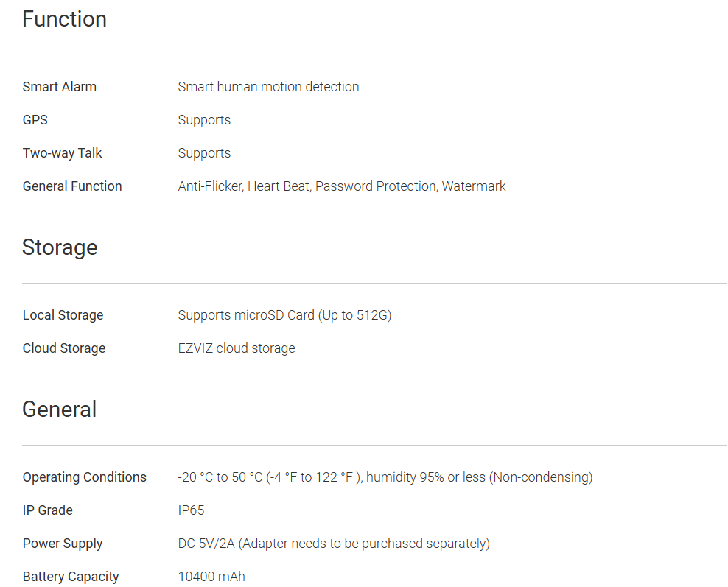728x587 pixels.
Task: Click the Smart human motion detection text
Action: pyautogui.click(x=268, y=87)
